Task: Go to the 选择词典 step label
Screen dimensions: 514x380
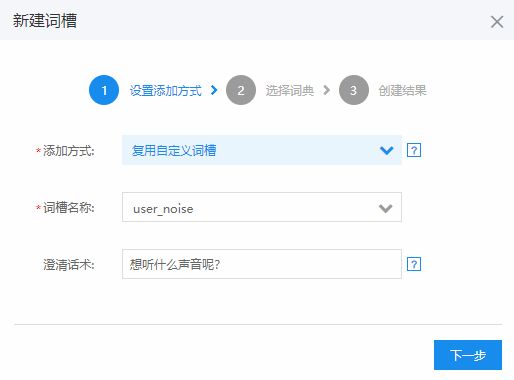Action: (x=290, y=90)
